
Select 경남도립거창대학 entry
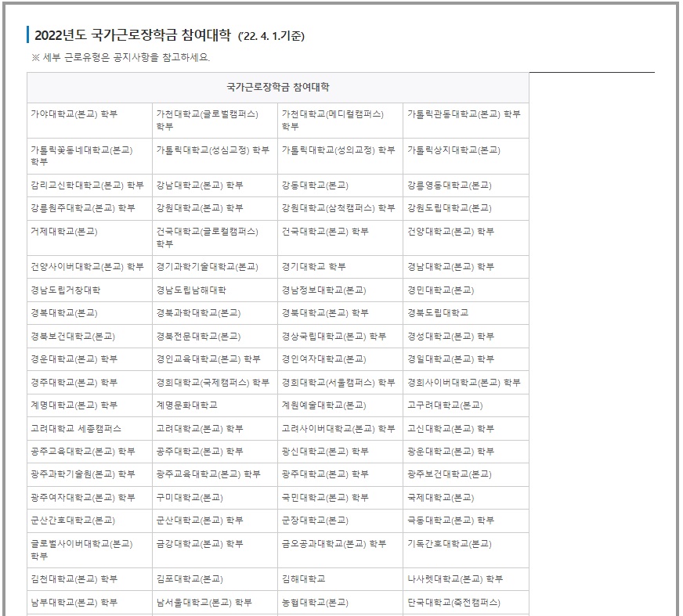click(x=65, y=290)
